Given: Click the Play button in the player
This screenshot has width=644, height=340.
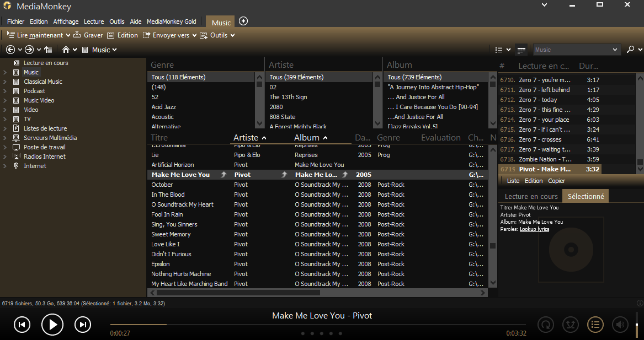Looking at the screenshot, I should coord(52,325).
